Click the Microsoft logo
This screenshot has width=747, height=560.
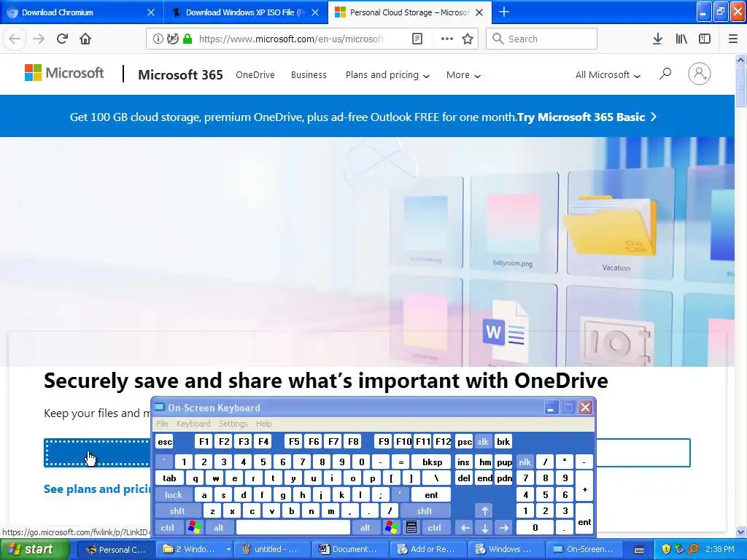[64, 73]
